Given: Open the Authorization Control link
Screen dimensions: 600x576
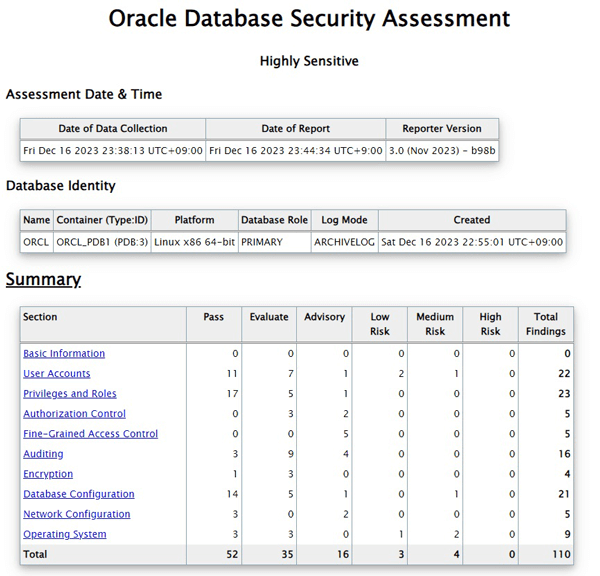Looking at the screenshot, I should tap(74, 414).
